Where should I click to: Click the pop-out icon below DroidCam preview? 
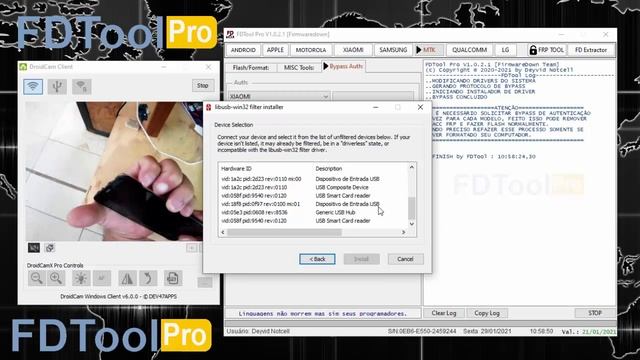tap(50, 248)
